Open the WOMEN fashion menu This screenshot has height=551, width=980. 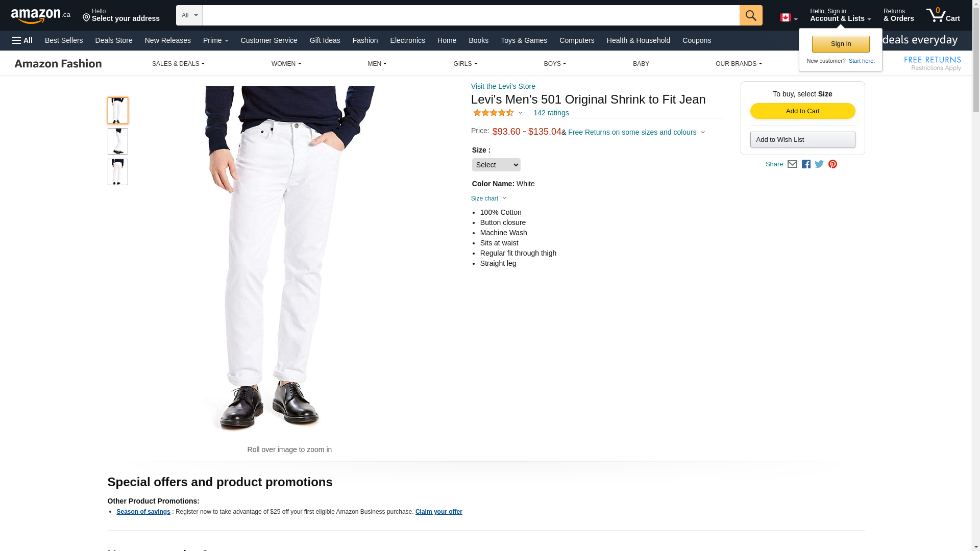click(x=286, y=64)
